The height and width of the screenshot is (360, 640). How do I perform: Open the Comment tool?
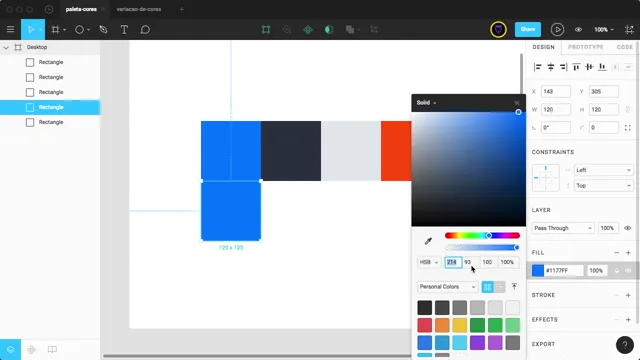145,29
